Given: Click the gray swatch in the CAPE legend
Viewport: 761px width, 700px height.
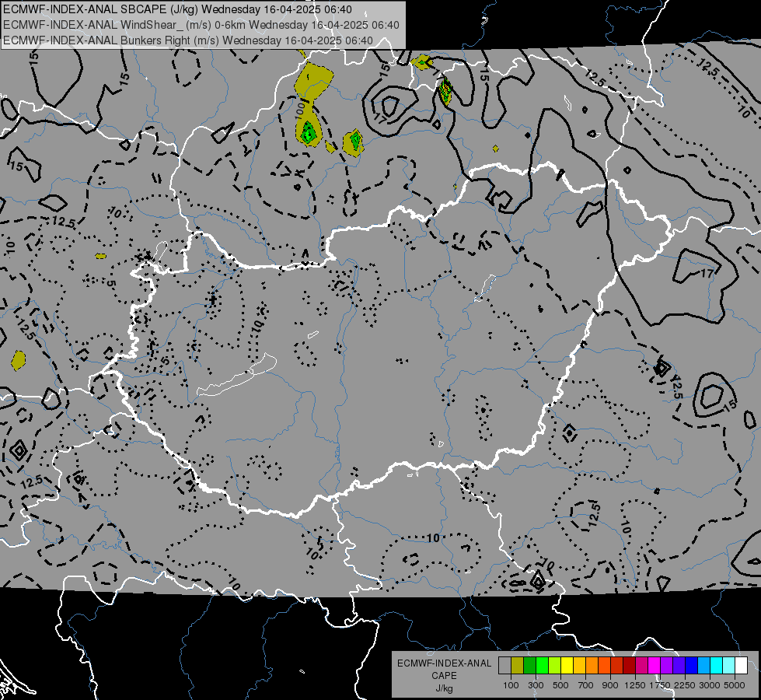Looking at the screenshot, I should click(x=504, y=666).
